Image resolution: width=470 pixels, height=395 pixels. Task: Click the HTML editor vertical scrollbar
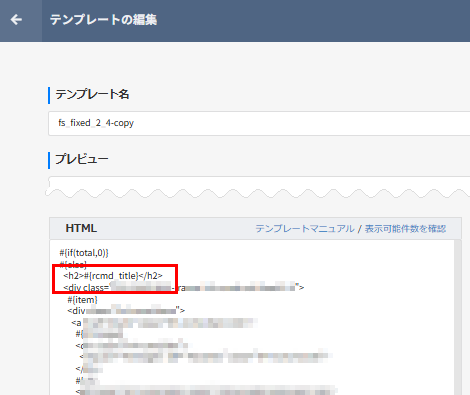[458, 317]
